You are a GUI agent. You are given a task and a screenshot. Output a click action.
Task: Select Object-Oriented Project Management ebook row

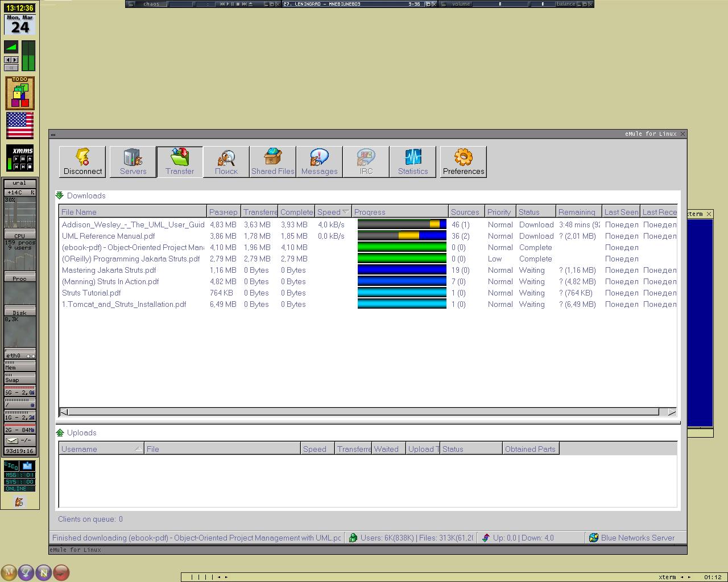pyautogui.click(x=368, y=247)
